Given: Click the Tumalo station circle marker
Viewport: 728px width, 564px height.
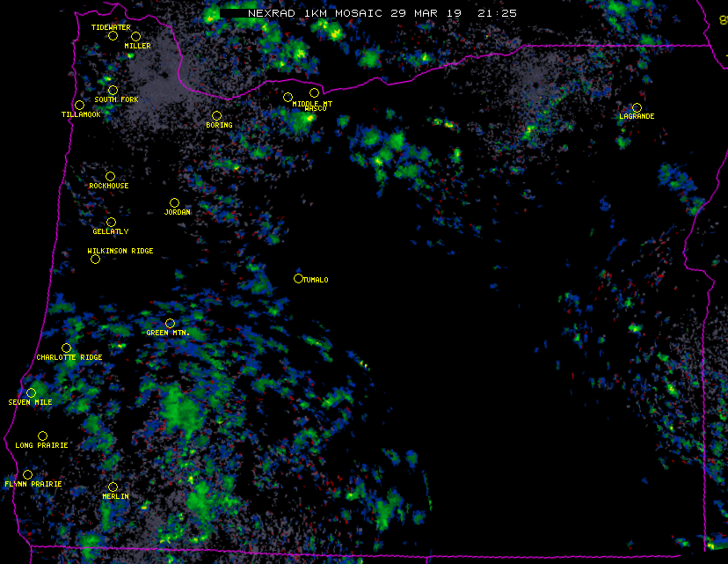Looking at the screenshot, I should point(298,279).
